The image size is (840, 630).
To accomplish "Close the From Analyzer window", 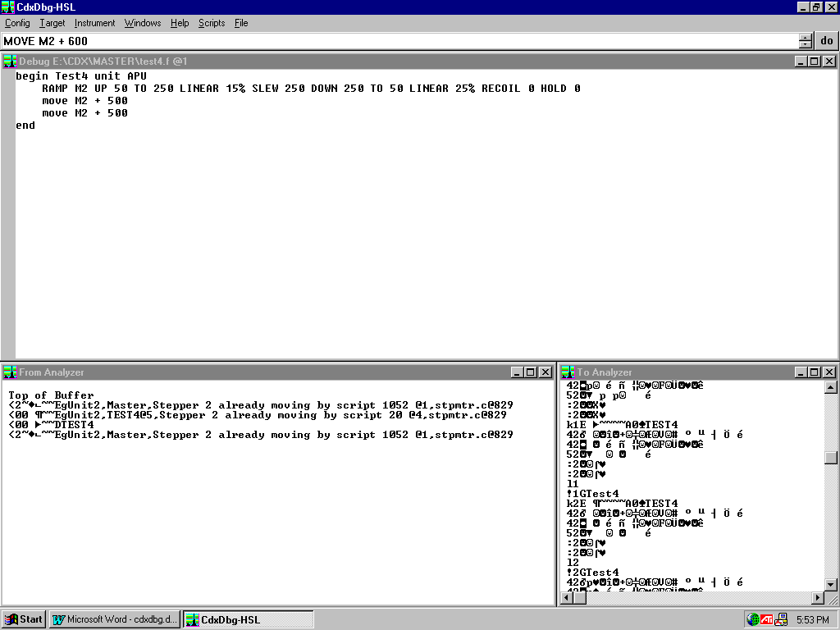I will click(x=545, y=372).
